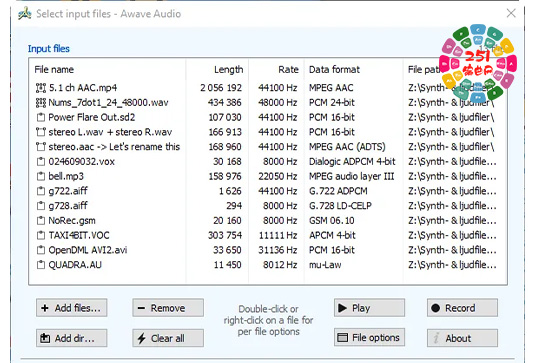Screen dimensions: 535x363
Task: Sort by the Rate column header
Action: pos(288,70)
